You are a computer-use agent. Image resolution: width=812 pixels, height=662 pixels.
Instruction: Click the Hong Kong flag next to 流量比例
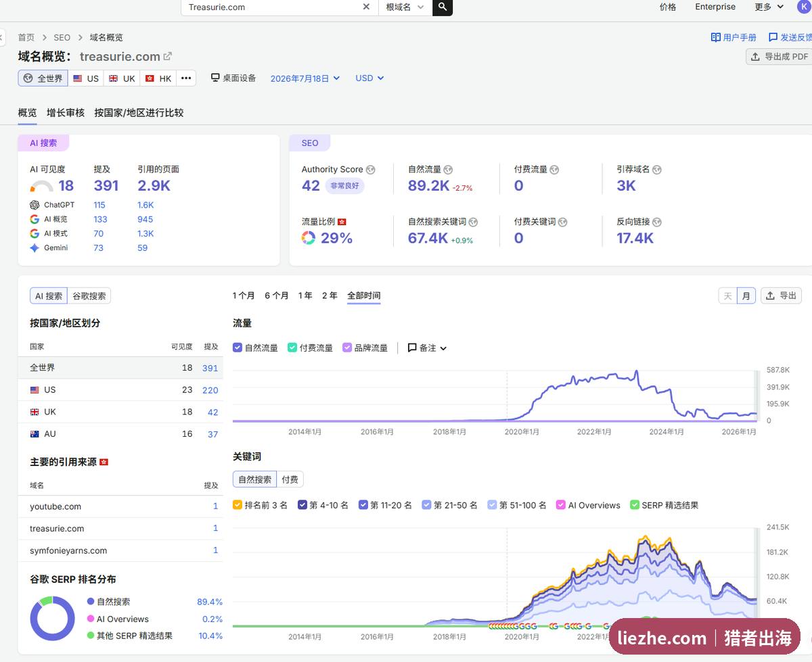pyautogui.click(x=342, y=222)
